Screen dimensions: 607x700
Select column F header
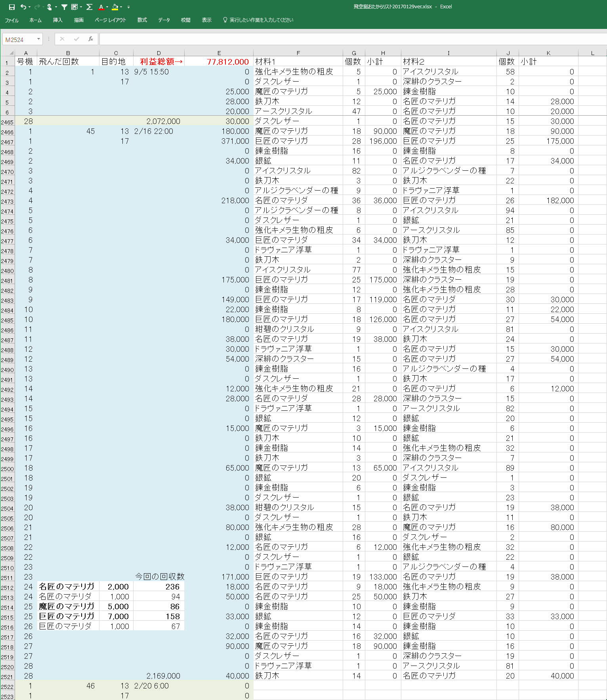tap(298, 53)
